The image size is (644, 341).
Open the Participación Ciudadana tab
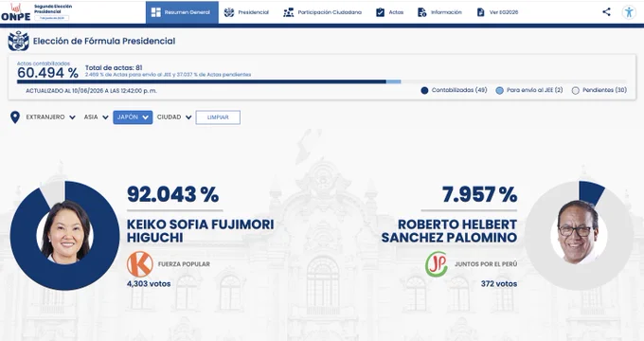322,12
